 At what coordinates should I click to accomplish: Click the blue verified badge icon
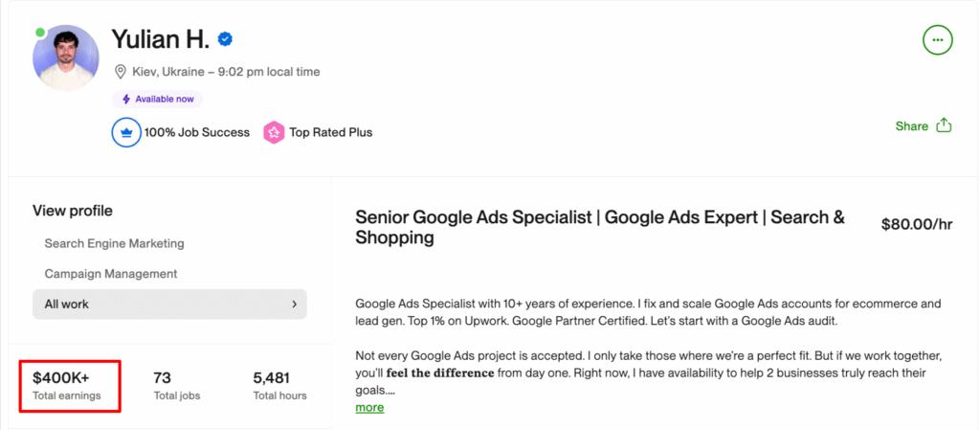[226, 39]
